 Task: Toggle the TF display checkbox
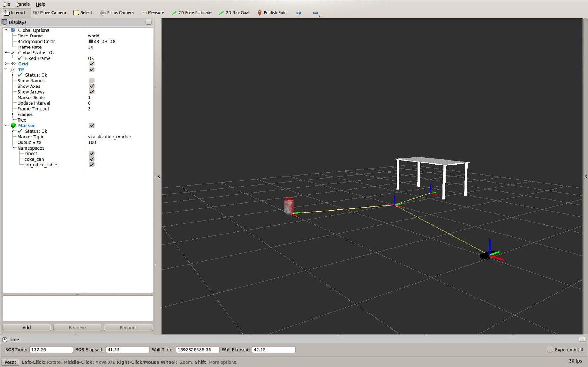(x=92, y=69)
